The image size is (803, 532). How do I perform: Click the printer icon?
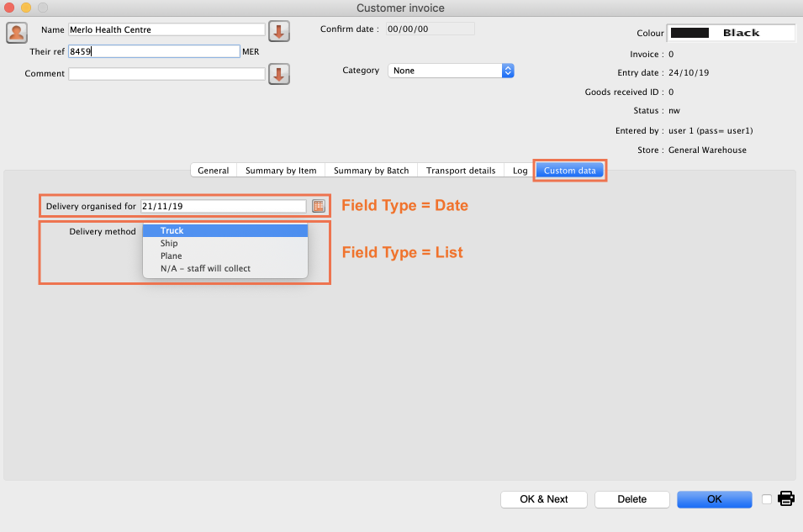786,499
